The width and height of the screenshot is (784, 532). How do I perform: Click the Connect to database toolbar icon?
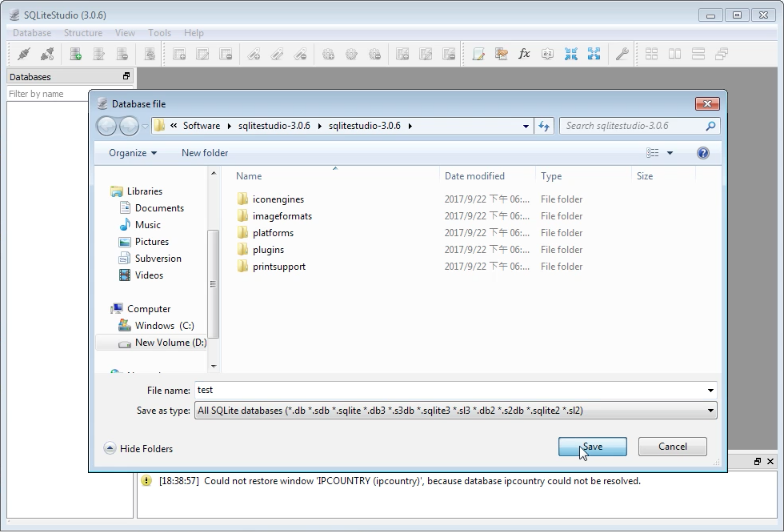point(24,54)
